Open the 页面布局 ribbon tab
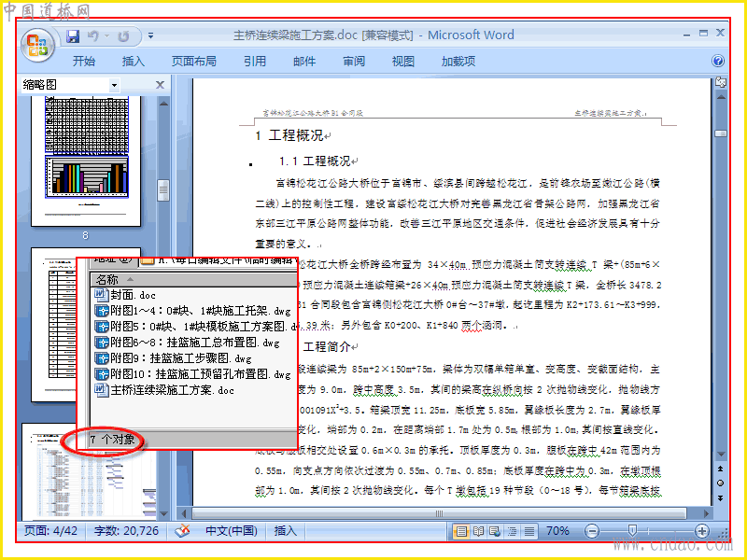The width and height of the screenshot is (747, 560). click(194, 62)
